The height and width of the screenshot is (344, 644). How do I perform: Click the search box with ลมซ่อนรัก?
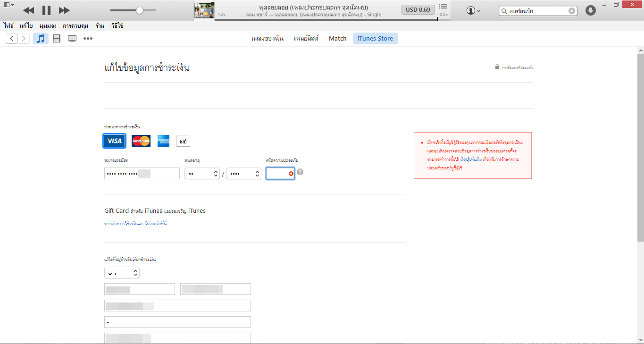[538, 11]
